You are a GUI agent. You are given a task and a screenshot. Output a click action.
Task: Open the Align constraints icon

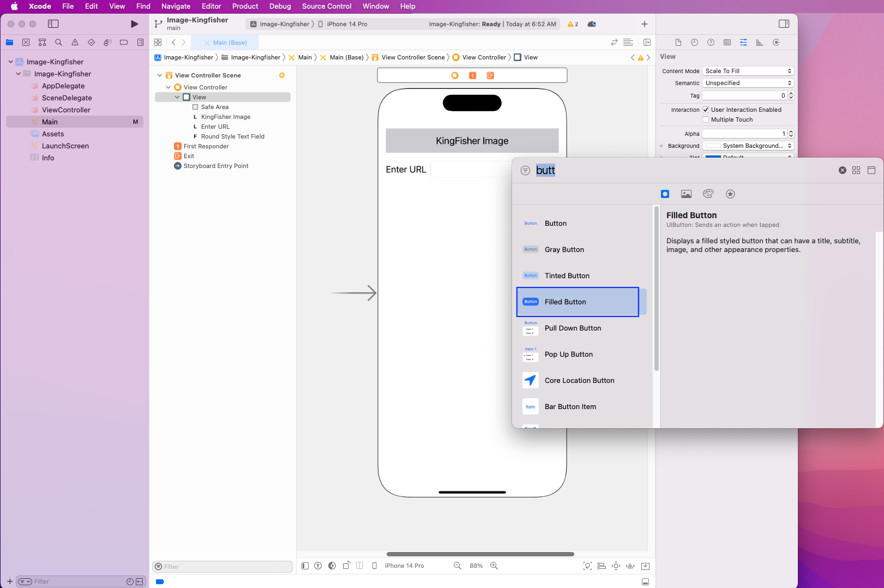(602, 566)
